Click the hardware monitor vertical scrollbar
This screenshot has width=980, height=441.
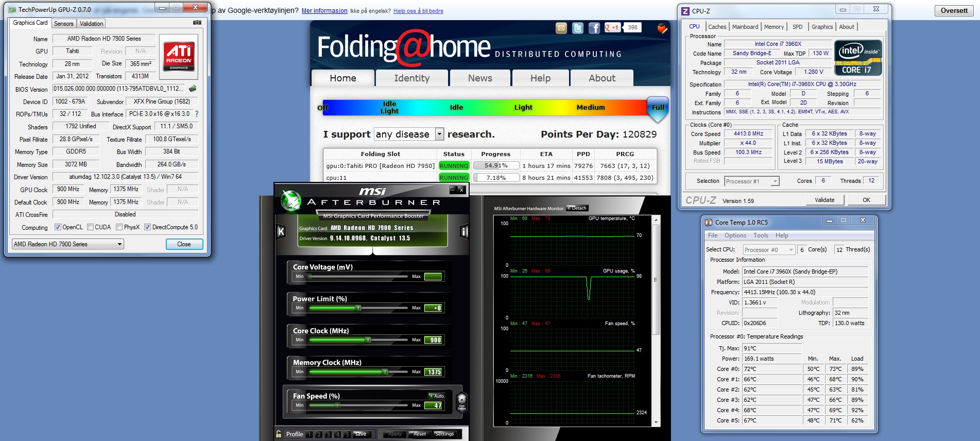click(x=656, y=320)
